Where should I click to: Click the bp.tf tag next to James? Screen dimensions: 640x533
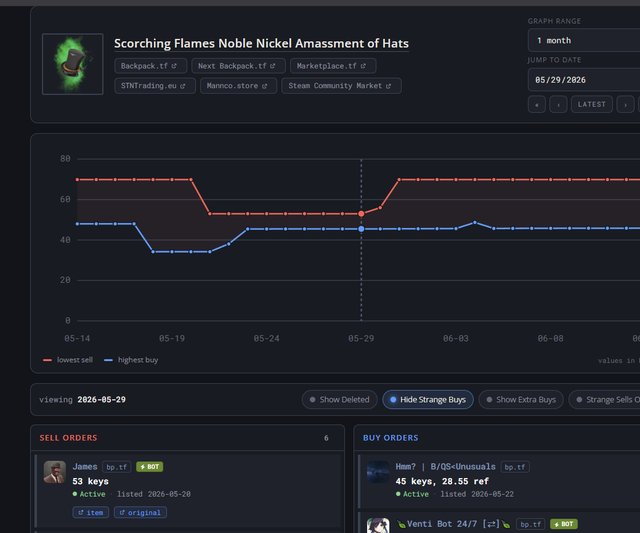[116, 467]
